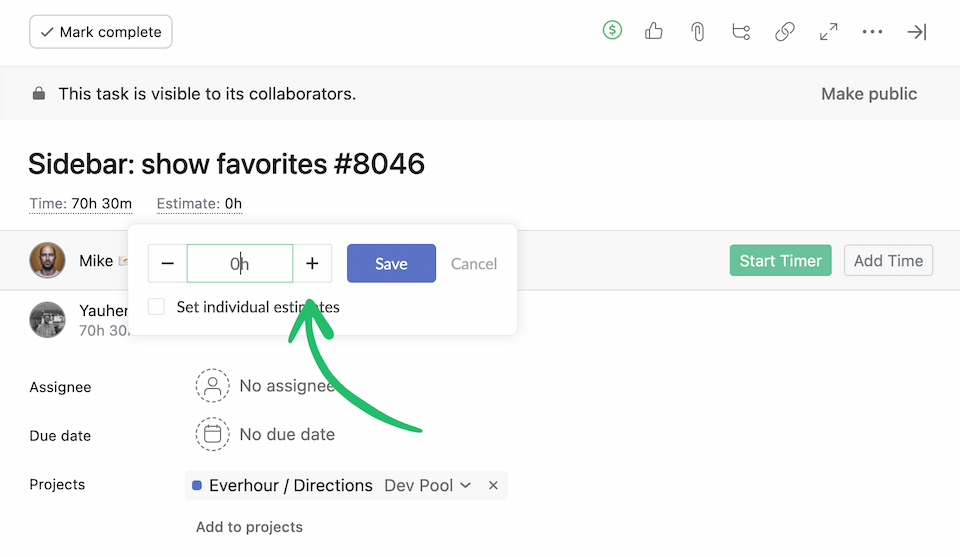This screenshot has height=557, width=960.
Task: Click the Due date field label
Action: (x=60, y=436)
